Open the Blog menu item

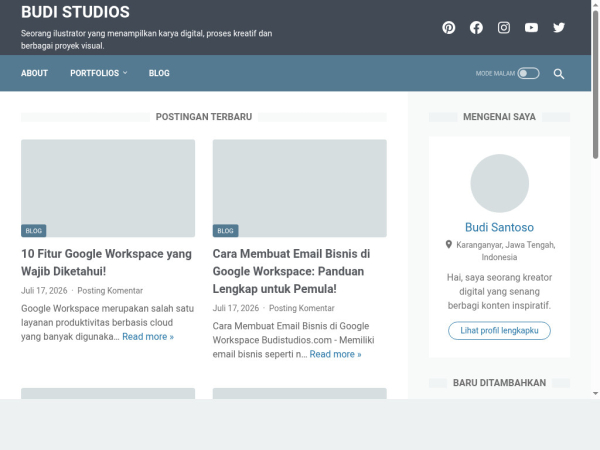click(159, 73)
